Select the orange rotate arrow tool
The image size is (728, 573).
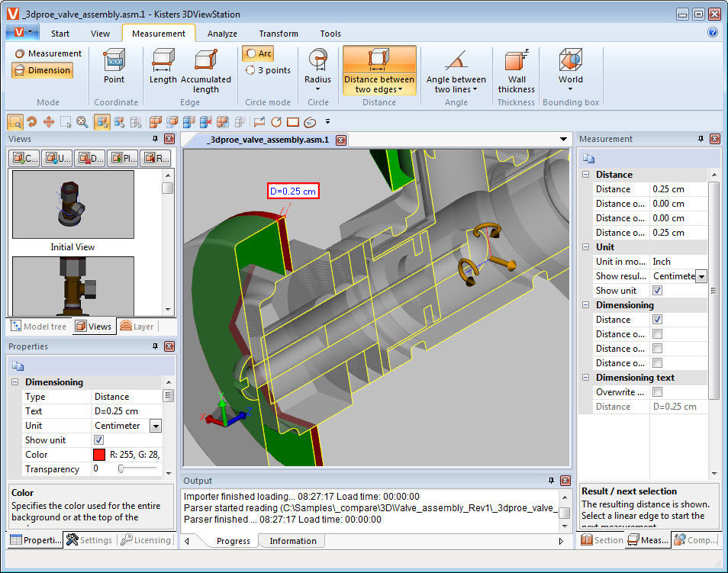coord(31,122)
